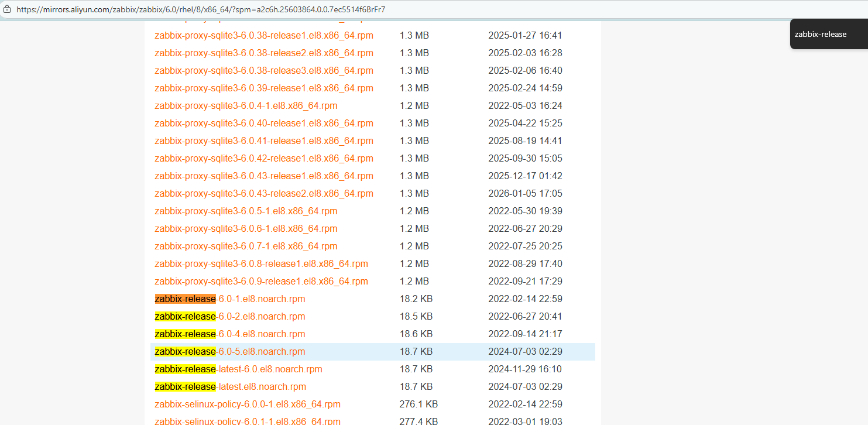Select date 2022-06-27 20:41
The width and height of the screenshot is (868, 425).
coord(525,317)
